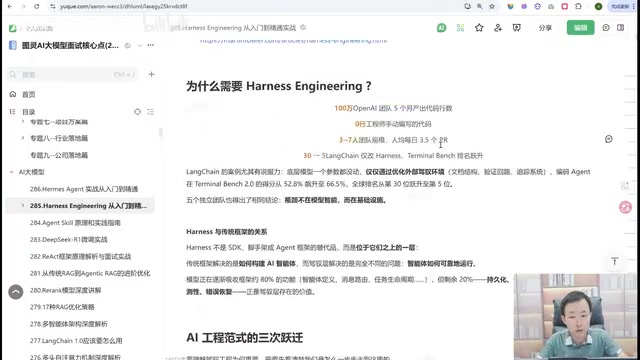Click the 分享 share button
640x360 pixels.
tap(545, 28)
